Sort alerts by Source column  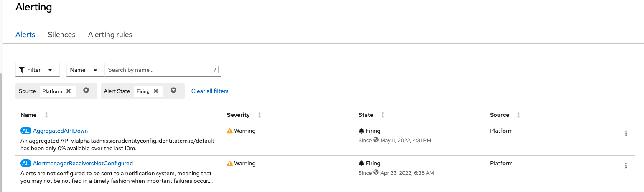tap(499, 115)
